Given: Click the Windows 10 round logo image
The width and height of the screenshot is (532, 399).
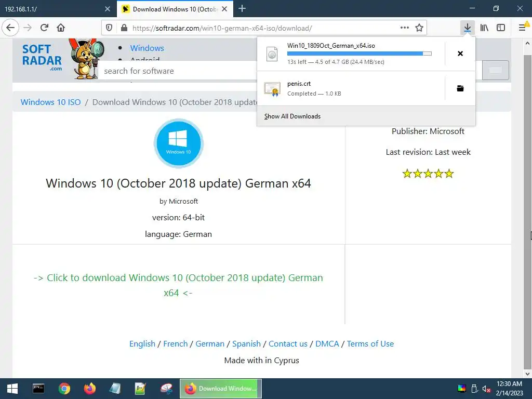Looking at the screenshot, I should (179, 143).
